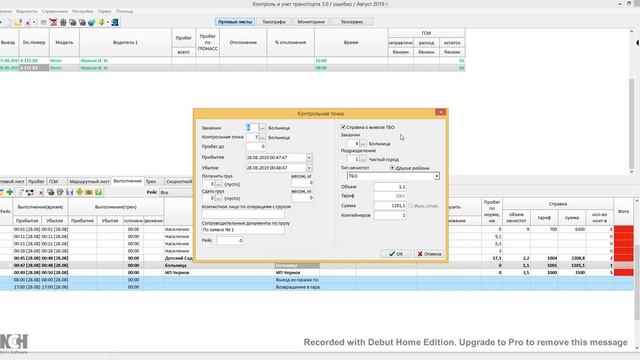Open the lookup button beside the Сдать груз field
The image size is (640, 360).
point(218,198)
